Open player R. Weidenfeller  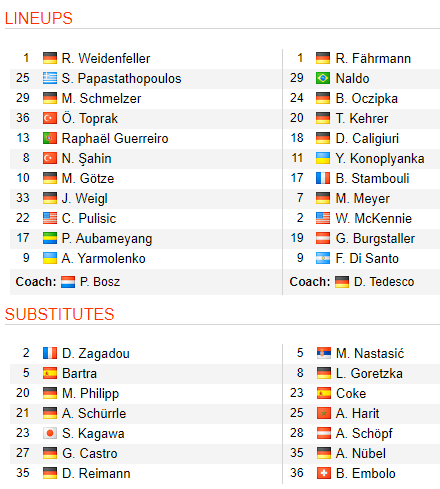(x=106, y=58)
